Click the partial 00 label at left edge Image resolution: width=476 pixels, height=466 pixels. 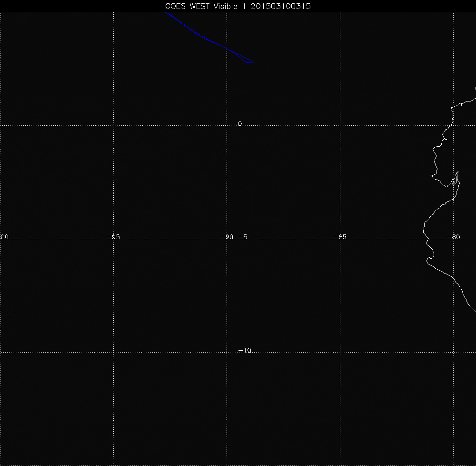(x=5, y=237)
